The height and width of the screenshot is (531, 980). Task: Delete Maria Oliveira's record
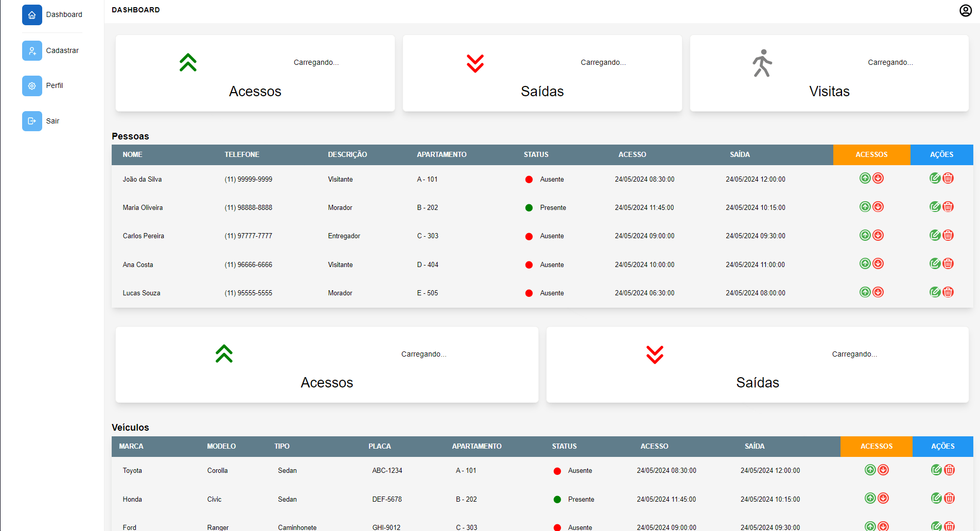(948, 206)
